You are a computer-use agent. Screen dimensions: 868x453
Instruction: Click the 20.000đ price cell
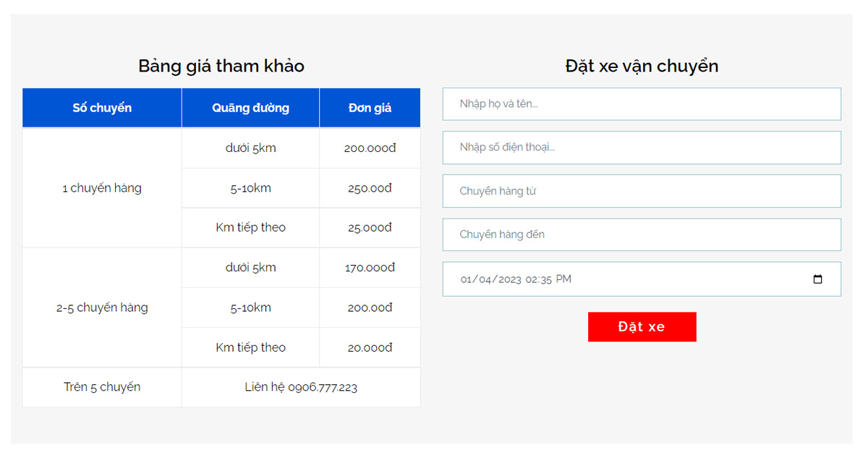(x=370, y=347)
